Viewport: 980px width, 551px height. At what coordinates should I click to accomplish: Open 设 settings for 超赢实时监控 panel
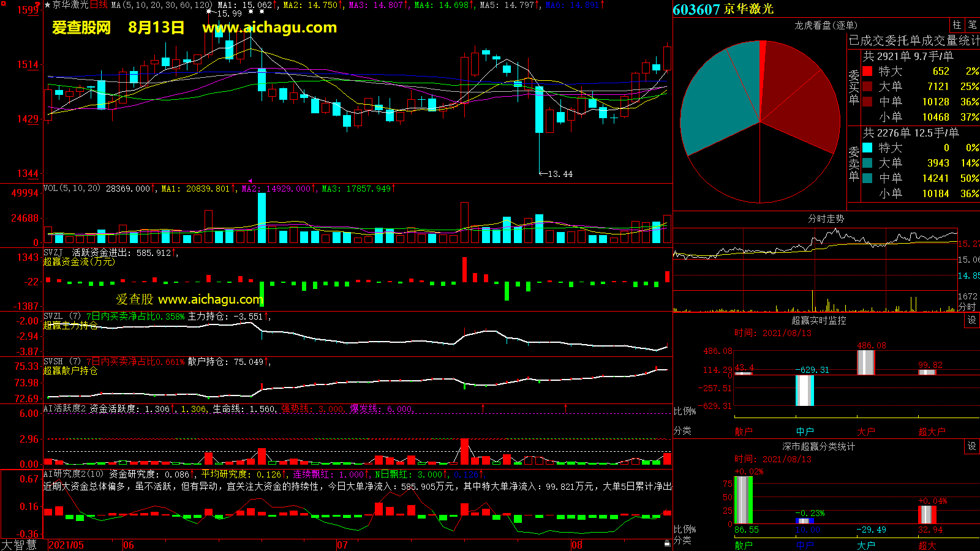972,320
